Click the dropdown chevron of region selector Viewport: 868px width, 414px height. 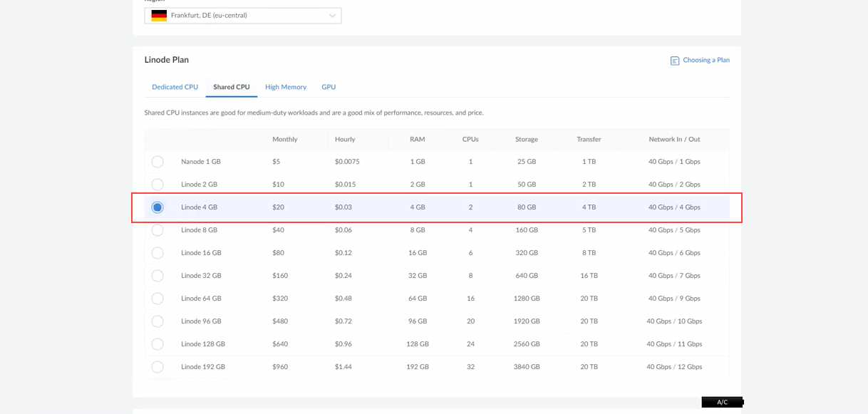(332, 16)
